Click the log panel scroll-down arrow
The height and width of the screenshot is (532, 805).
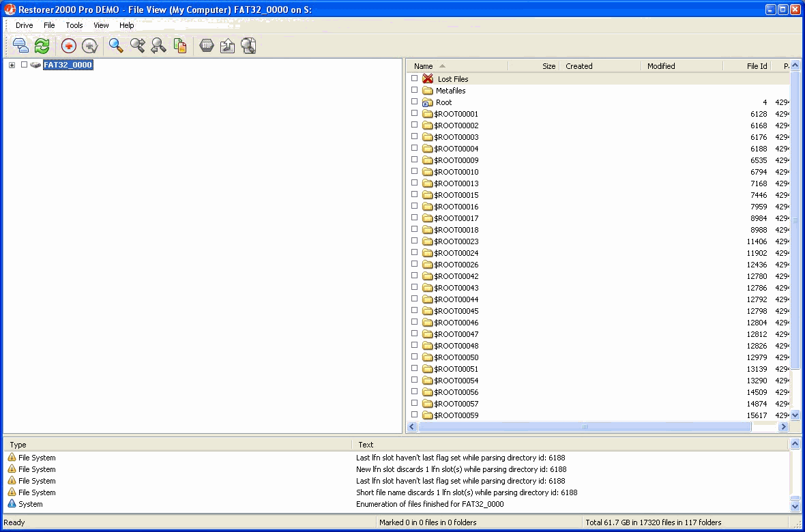pos(795,506)
